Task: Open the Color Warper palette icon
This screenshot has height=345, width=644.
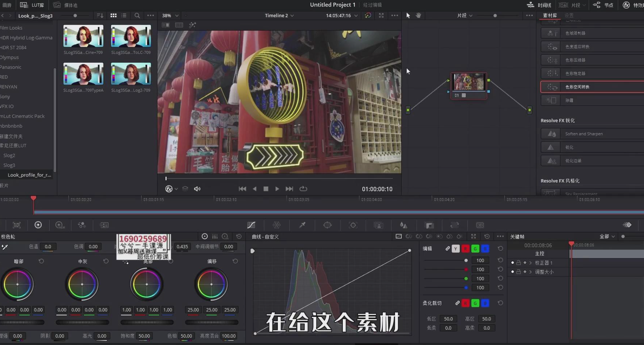Action: pos(277,225)
